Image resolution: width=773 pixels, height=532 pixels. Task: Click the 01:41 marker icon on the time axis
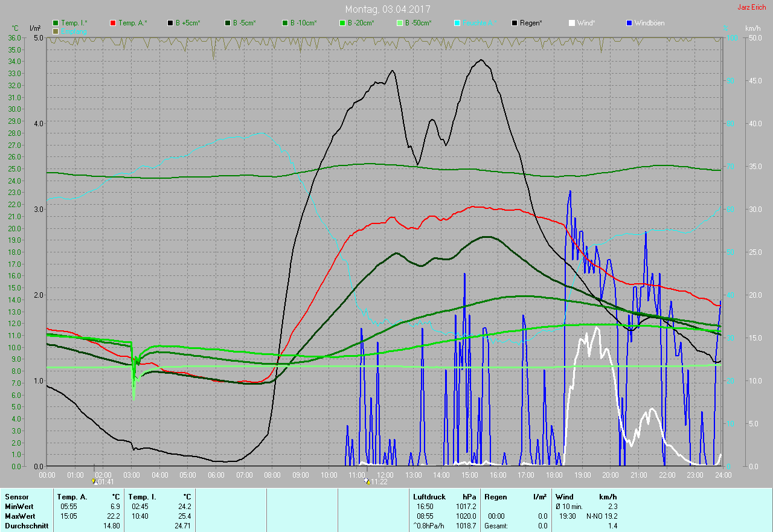(94, 481)
